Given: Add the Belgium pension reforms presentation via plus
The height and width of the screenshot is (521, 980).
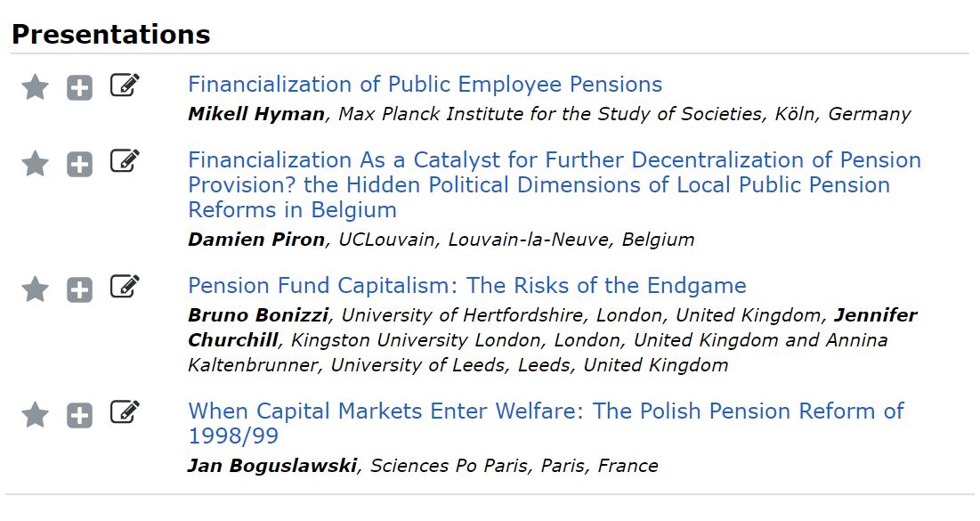Looking at the screenshot, I should tap(80, 164).
